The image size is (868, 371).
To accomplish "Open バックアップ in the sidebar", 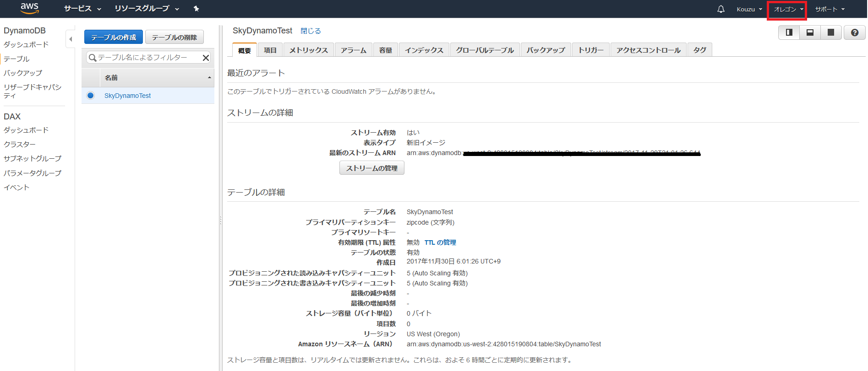I will click(23, 73).
